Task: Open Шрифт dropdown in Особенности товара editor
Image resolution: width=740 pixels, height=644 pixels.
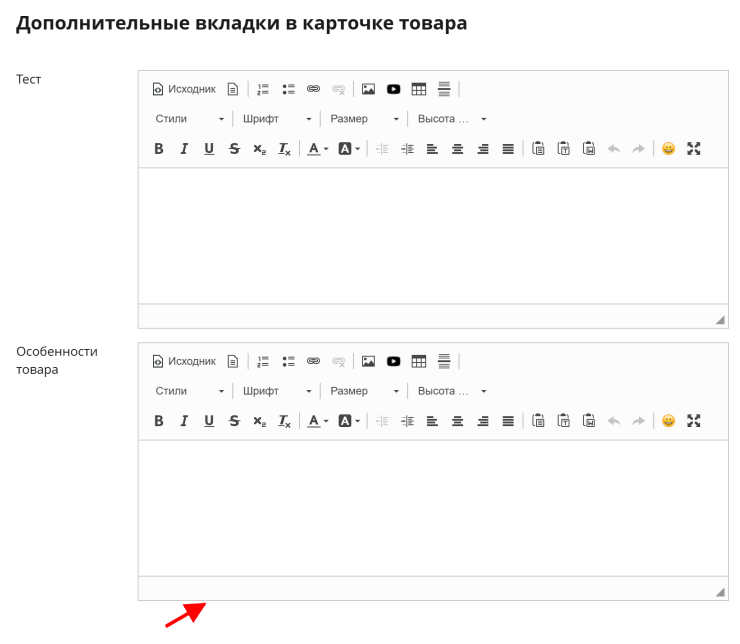Action: [277, 391]
